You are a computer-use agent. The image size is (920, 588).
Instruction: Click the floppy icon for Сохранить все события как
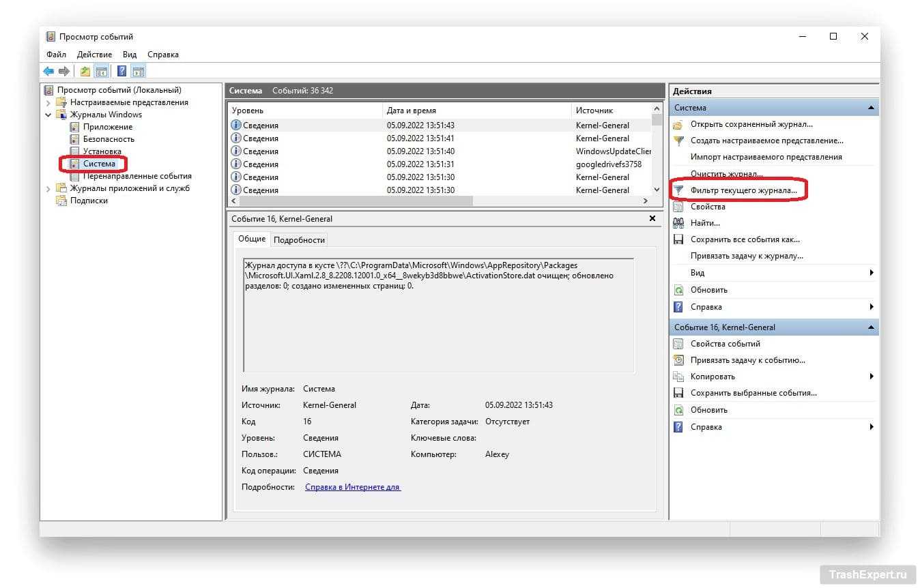point(678,239)
